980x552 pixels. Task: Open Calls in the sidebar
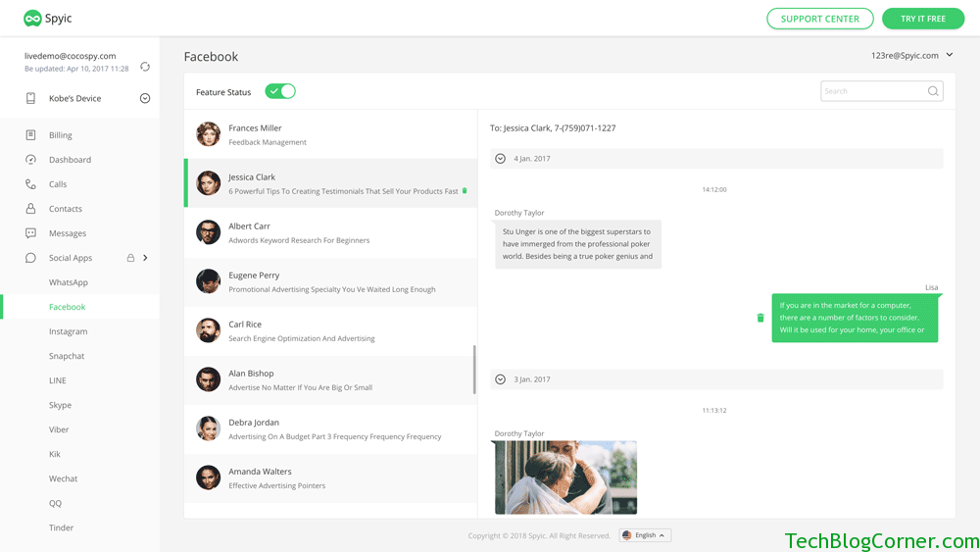pyautogui.click(x=58, y=183)
